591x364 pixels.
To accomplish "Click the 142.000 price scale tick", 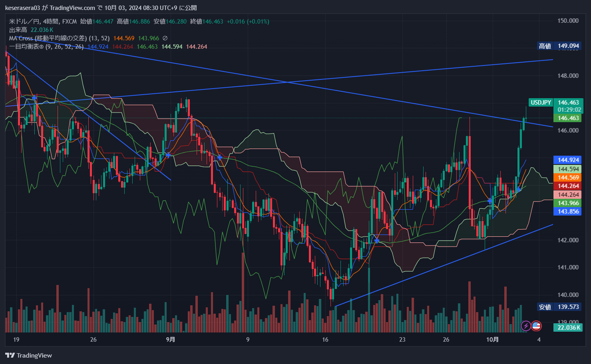I will (568, 240).
